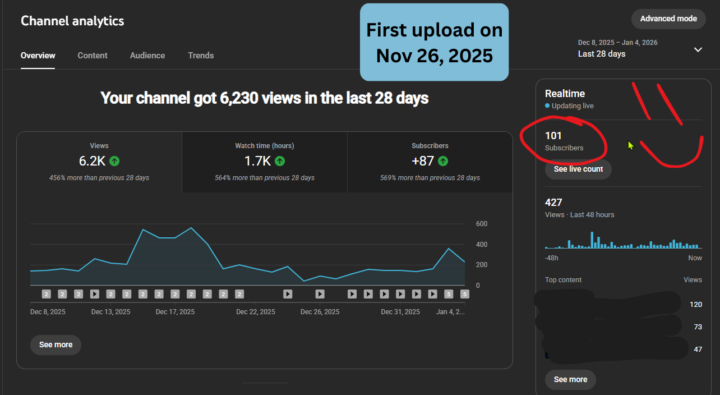Screen dimensions: 720x395
Task: Select the Views metric card
Action: tap(99, 162)
